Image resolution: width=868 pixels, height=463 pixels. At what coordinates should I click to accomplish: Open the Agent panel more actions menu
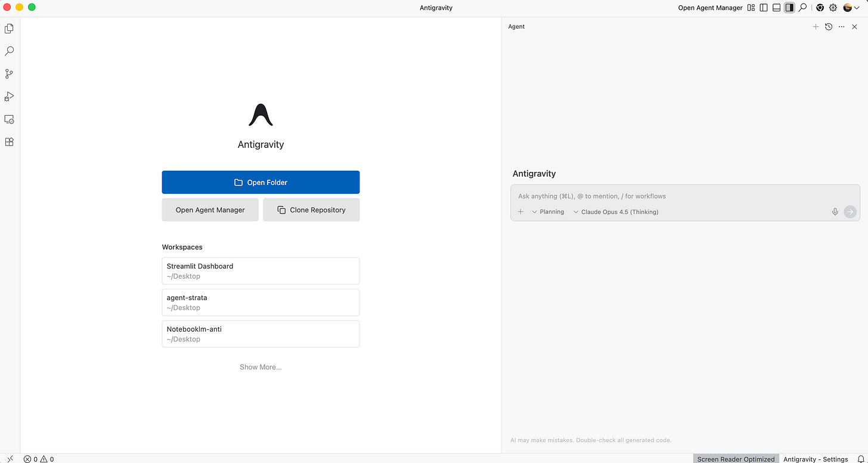pos(842,27)
